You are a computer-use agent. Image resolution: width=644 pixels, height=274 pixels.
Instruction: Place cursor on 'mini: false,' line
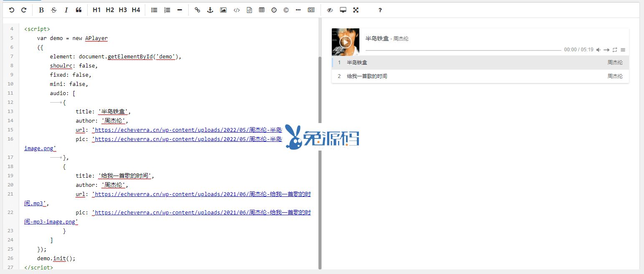coord(69,84)
